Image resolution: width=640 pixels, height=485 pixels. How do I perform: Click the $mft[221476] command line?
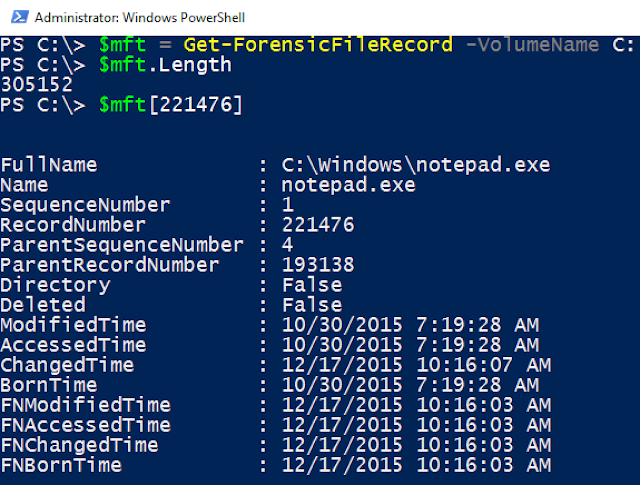170,105
